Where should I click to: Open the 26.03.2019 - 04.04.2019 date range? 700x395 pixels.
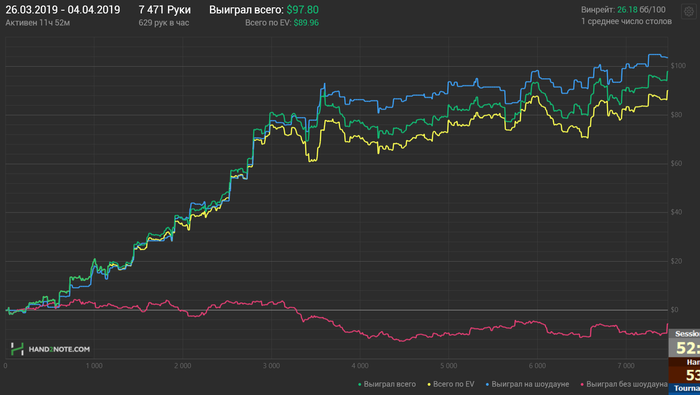[62, 10]
